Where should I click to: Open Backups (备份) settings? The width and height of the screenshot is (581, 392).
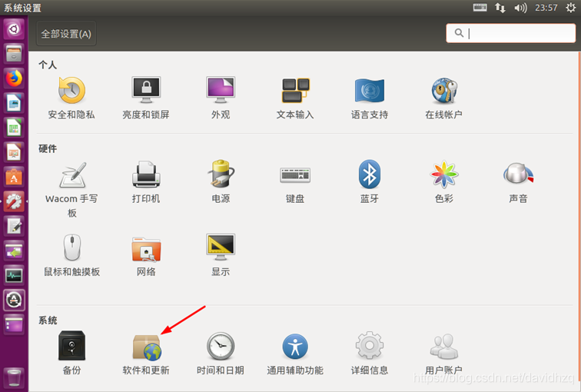pyautogui.click(x=72, y=353)
